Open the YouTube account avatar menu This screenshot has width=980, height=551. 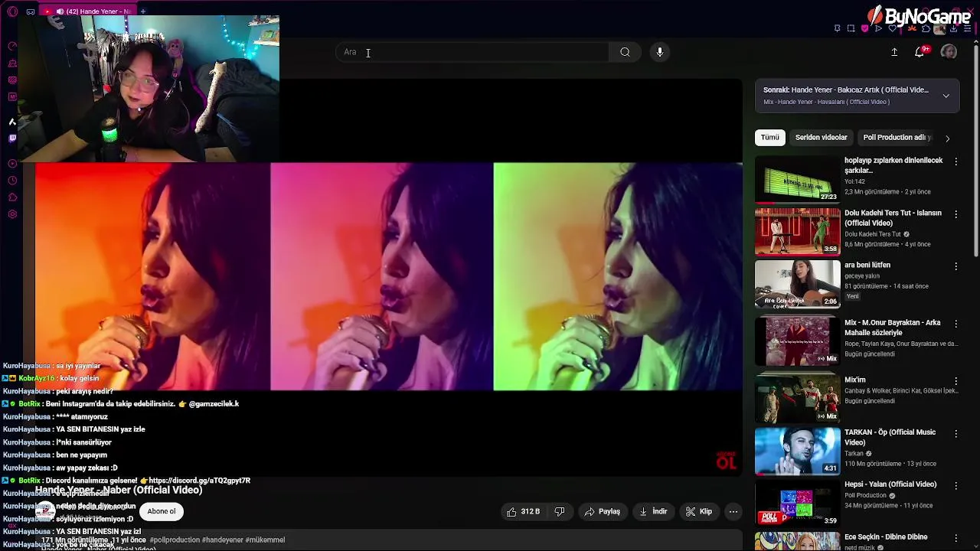(949, 52)
